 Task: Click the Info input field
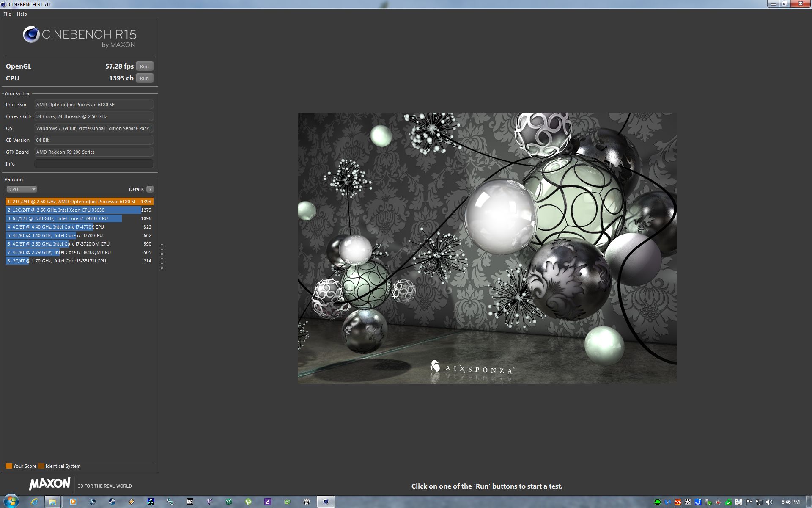point(93,164)
